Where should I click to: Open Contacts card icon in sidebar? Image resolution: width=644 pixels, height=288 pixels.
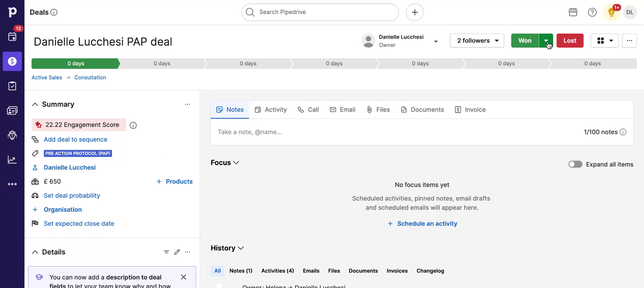coord(12,110)
